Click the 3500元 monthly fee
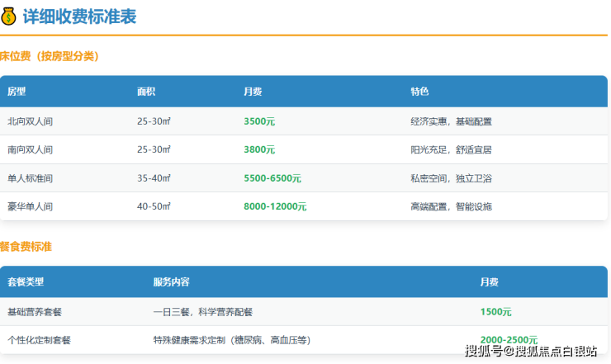 click(x=259, y=121)
